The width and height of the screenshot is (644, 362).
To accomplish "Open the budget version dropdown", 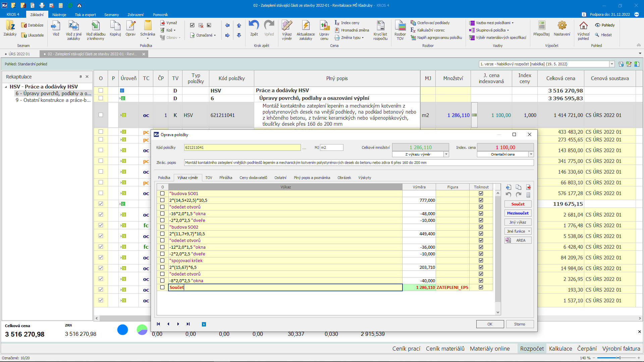I will click(611, 64).
